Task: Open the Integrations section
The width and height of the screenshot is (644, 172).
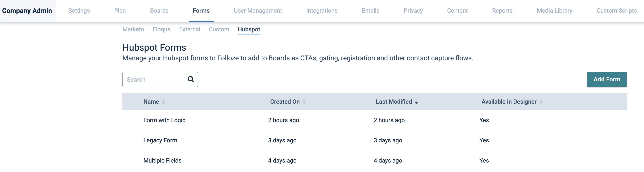Action: point(322,11)
